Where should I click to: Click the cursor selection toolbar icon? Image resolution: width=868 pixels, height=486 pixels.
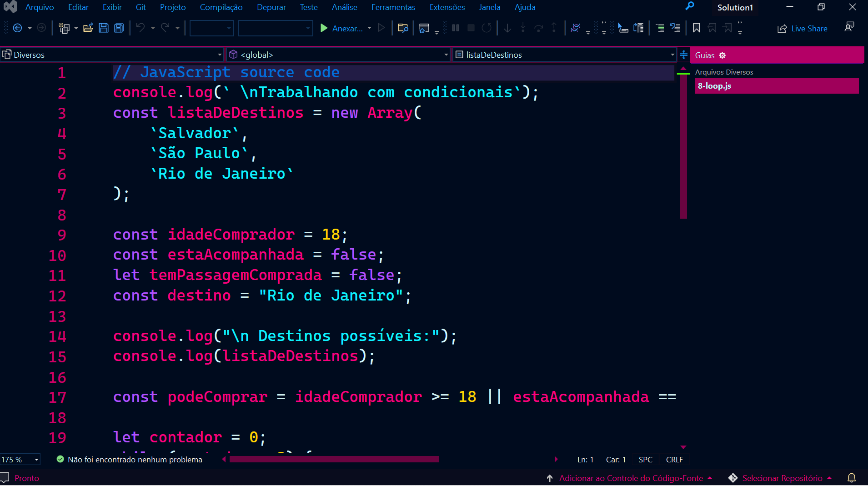(622, 28)
